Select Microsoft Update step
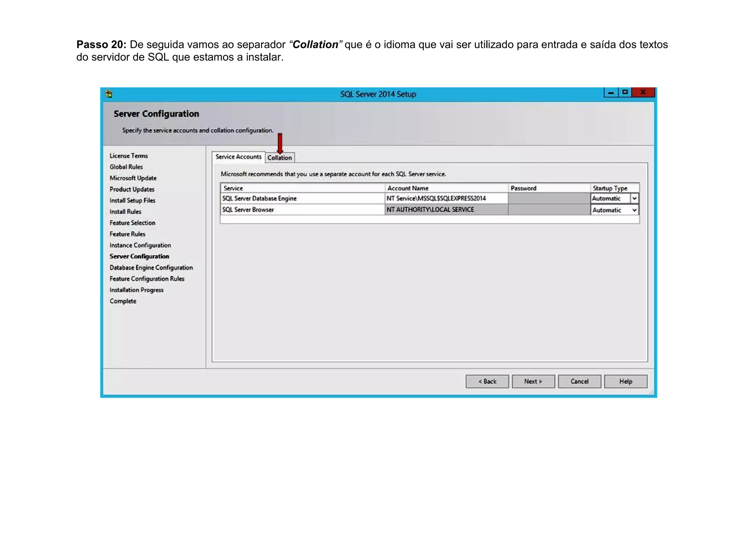Image resolution: width=756 pixels, height=535 pixels. tap(133, 178)
